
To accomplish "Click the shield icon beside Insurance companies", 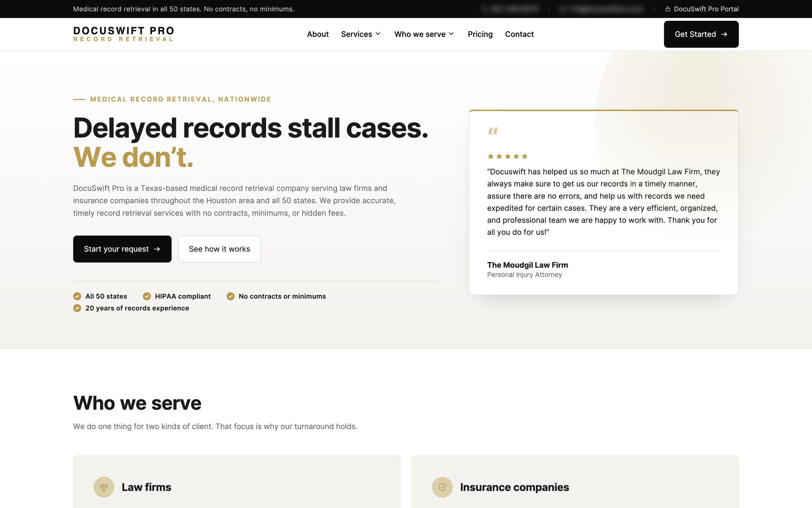I will [x=442, y=487].
